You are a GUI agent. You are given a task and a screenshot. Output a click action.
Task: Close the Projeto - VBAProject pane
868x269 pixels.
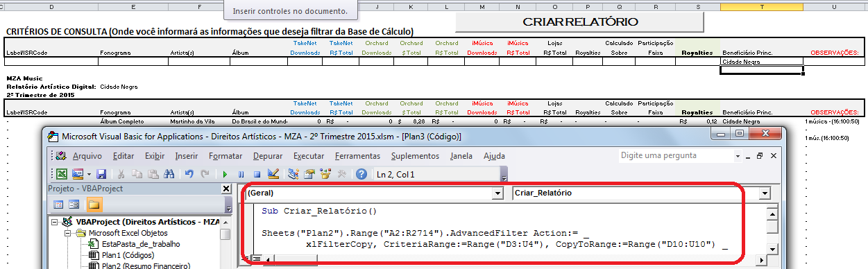point(226,189)
